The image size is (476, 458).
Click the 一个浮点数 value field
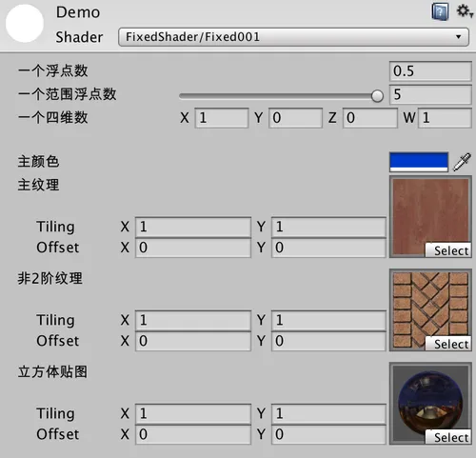[430, 71]
